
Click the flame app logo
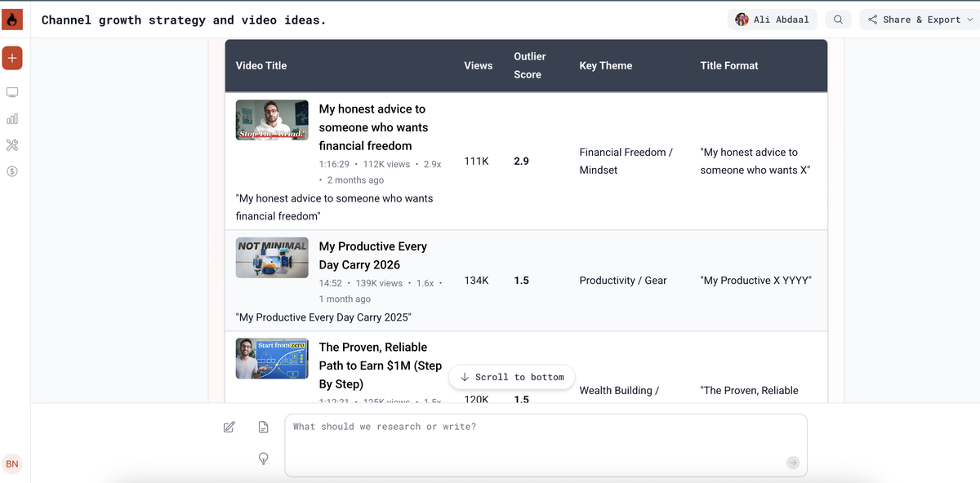coord(11,18)
